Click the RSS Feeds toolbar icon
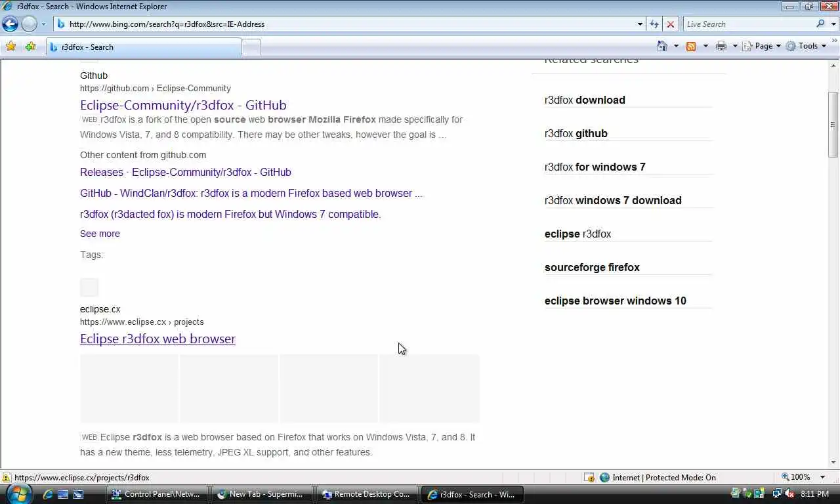Image resolution: width=840 pixels, height=504 pixels. click(x=691, y=46)
